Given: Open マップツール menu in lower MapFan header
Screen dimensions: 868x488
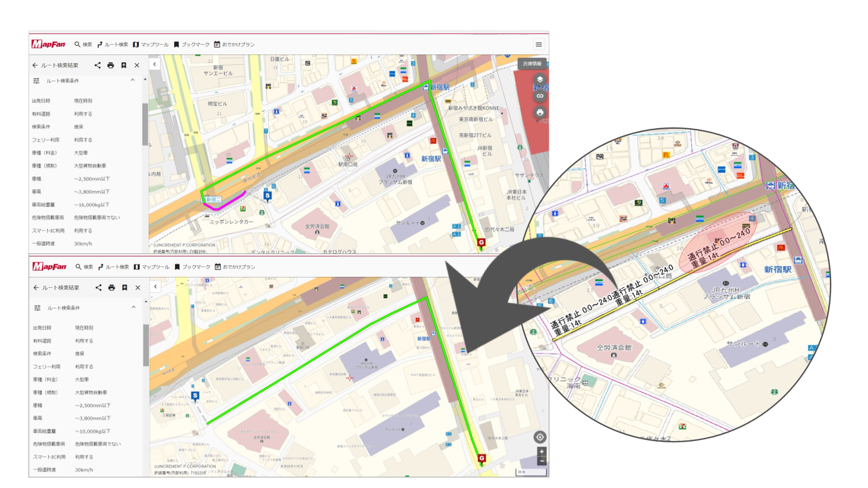Looking at the screenshot, I should click(x=151, y=267).
